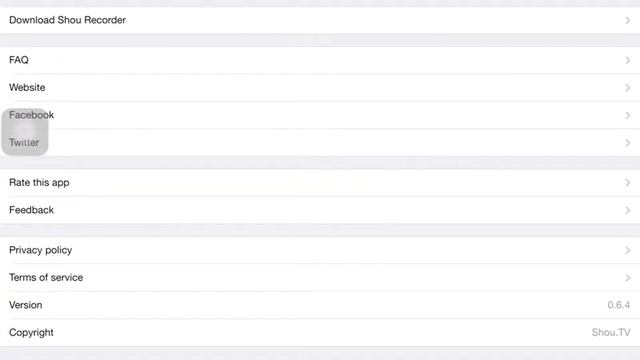View the Privacy policy
The image size is (640, 360).
(x=320, y=250)
